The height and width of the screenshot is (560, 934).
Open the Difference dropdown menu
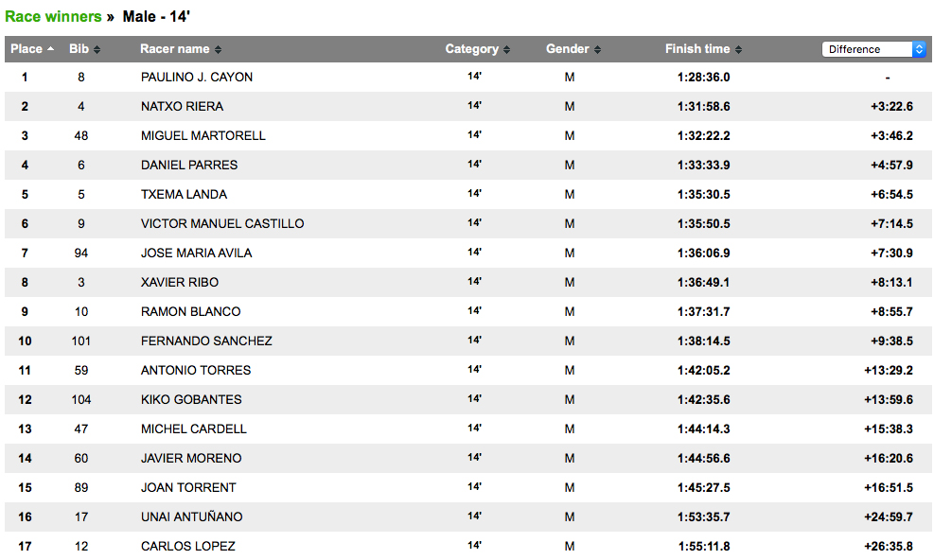[x=873, y=49]
